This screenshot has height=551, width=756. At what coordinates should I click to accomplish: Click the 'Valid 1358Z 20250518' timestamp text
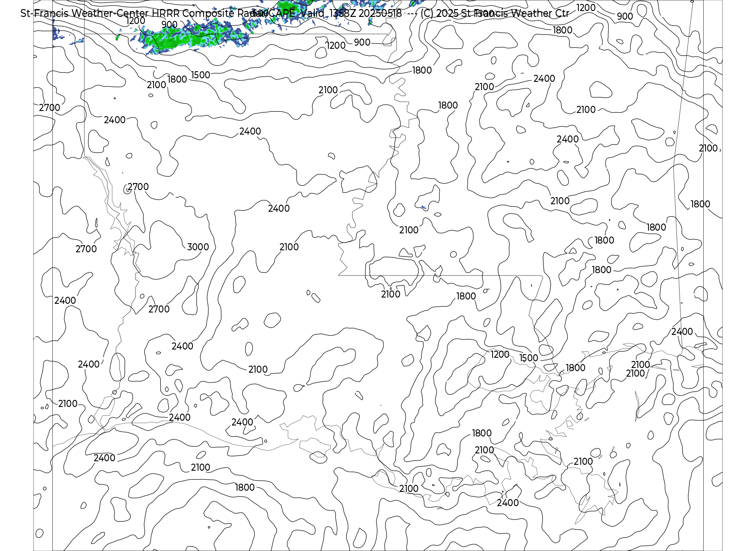click(351, 13)
